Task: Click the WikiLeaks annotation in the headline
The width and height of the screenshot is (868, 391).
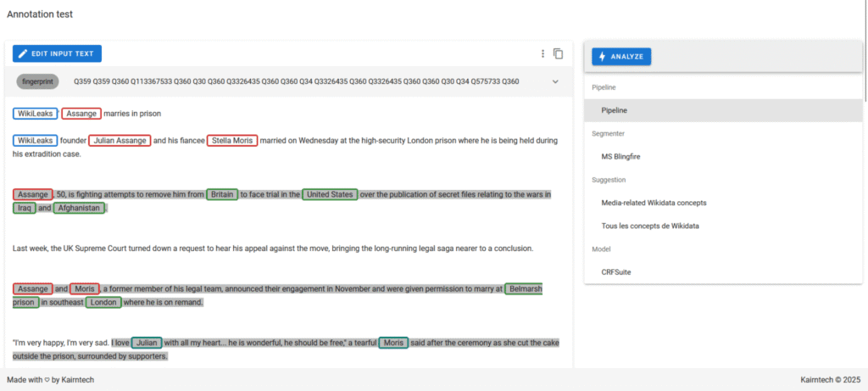Action: coord(35,114)
